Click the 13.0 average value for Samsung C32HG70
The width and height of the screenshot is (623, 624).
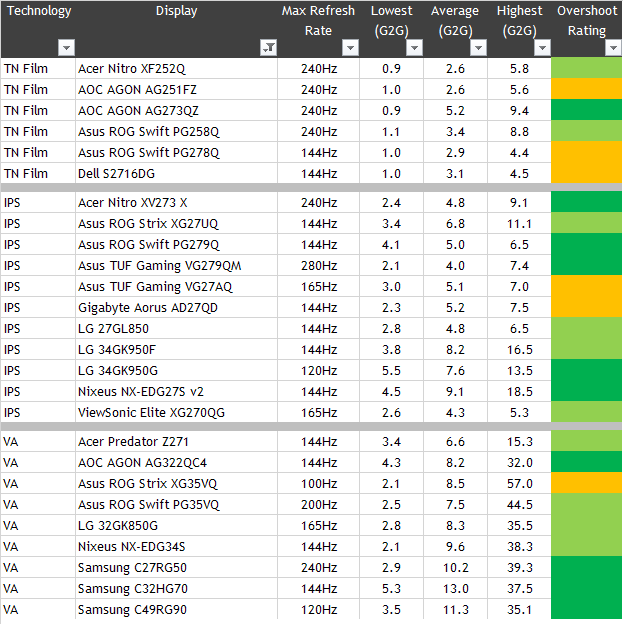pos(455,588)
